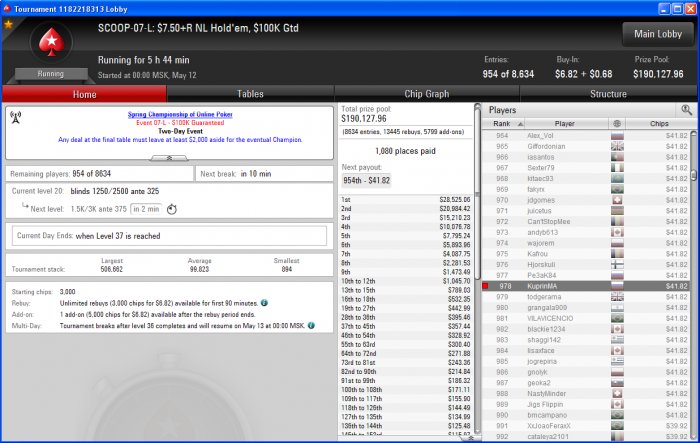Open the Structure tab
This screenshot has height=443, width=700.
(608, 94)
